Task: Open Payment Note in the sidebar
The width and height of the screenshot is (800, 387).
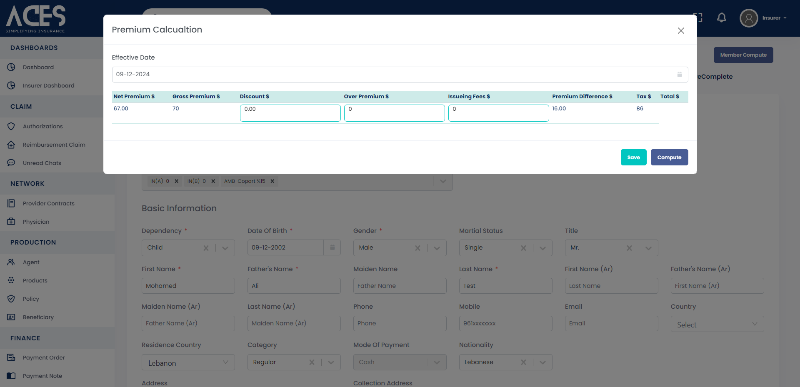Action: click(x=42, y=376)
